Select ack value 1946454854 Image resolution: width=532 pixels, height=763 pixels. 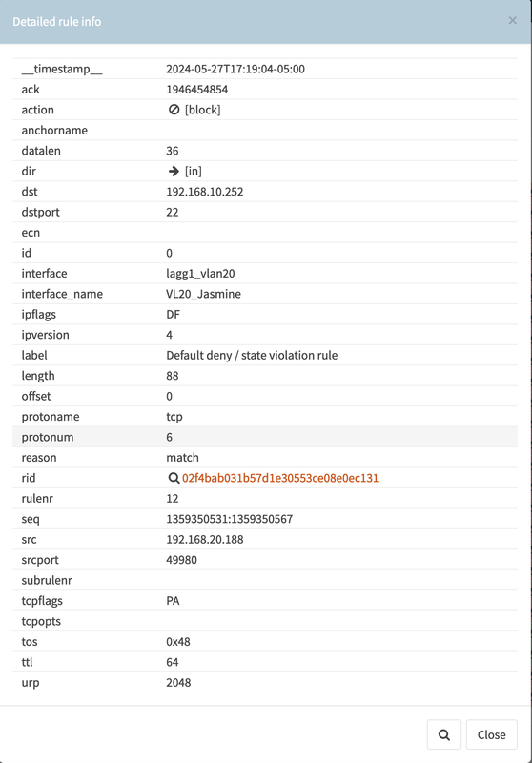[197, 89]
